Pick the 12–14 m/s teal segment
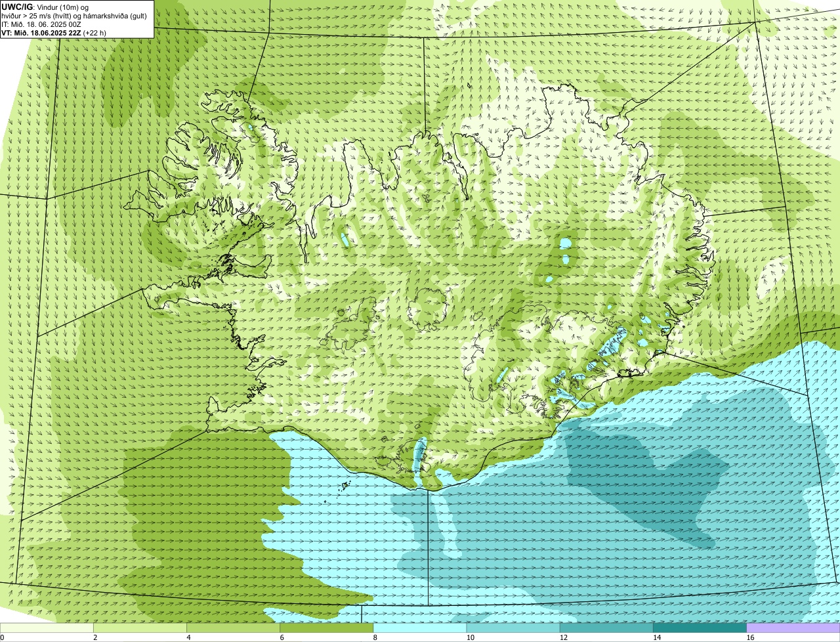The height and width of the screenshot is (642, 840). click(x=606, y=628)
